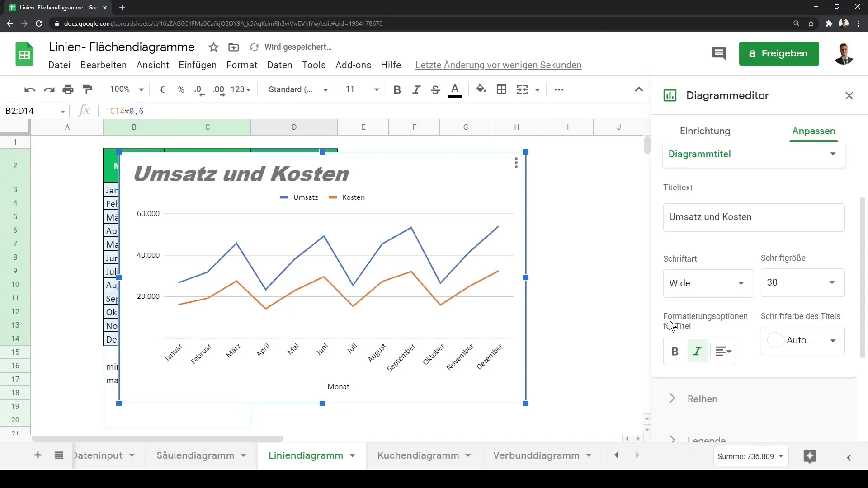Switch to the Einrichtung tab
The width and height of the screenshot is (868, 488).
tap(705, 131)
